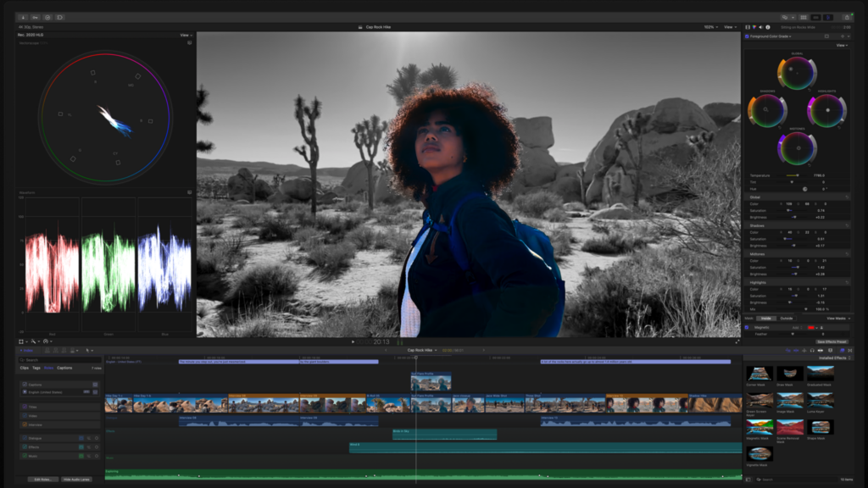This screenshot has height=488, width=868.
Task: Toggle the Magnetic mask checkbox
Action: pos(747,328)
